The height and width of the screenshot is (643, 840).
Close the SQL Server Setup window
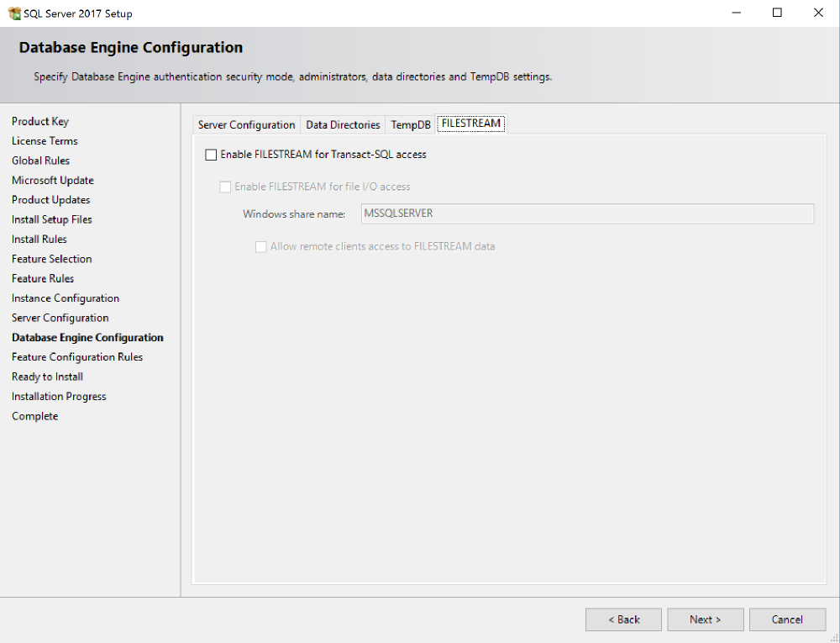coord(818,13)
